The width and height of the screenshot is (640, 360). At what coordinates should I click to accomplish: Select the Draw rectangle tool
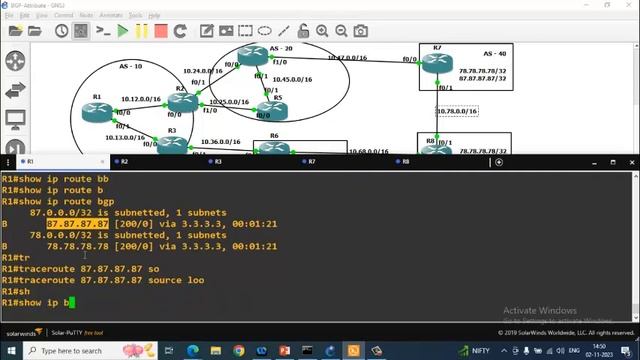point(245,31)
